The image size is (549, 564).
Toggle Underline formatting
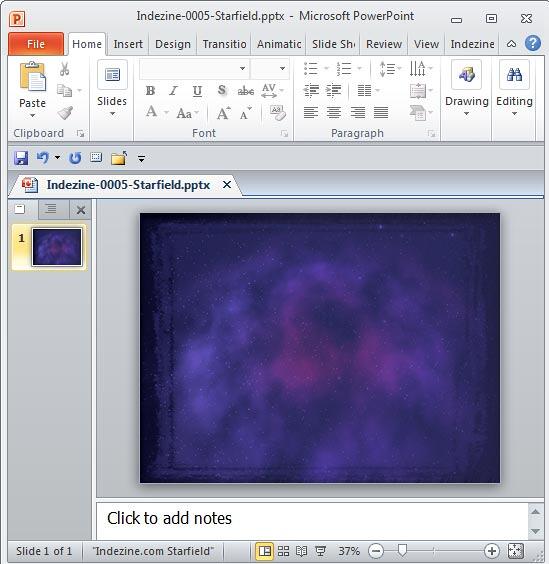(197, 91)
